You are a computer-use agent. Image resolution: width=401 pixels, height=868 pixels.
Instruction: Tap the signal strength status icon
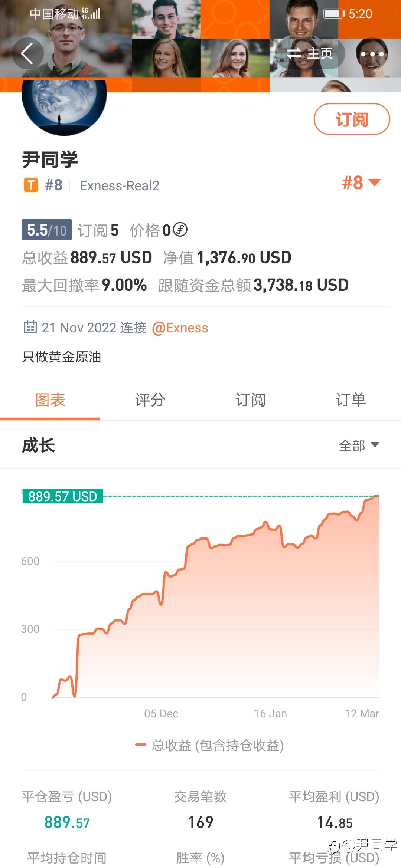pos(91,14)
